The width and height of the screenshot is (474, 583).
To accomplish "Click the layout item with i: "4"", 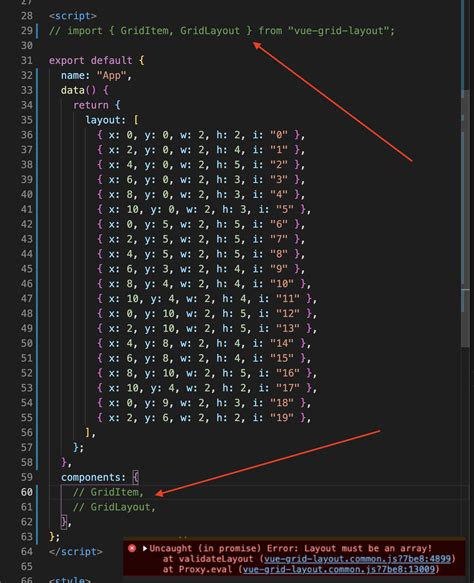I will pyautogui.click(x=201, y=194).
